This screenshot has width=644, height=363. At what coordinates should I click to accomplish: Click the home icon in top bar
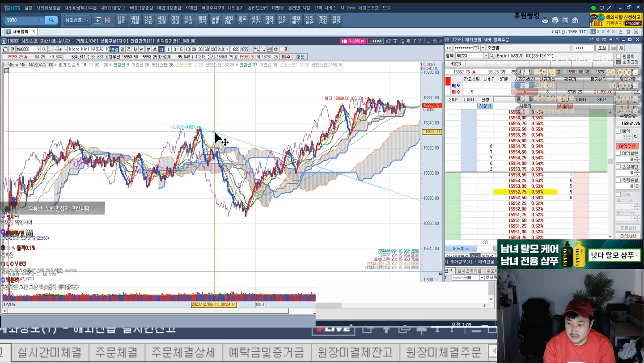[576, 20]
